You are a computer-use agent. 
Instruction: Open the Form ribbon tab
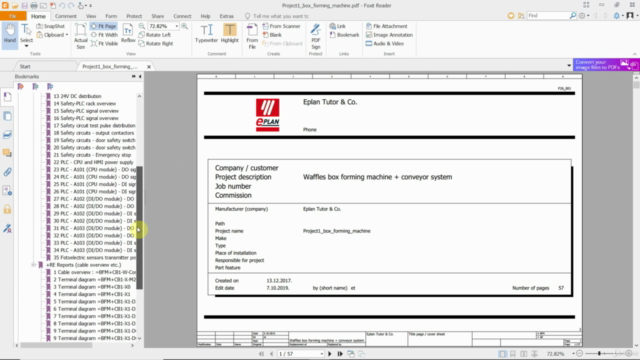tap(111, 16)
